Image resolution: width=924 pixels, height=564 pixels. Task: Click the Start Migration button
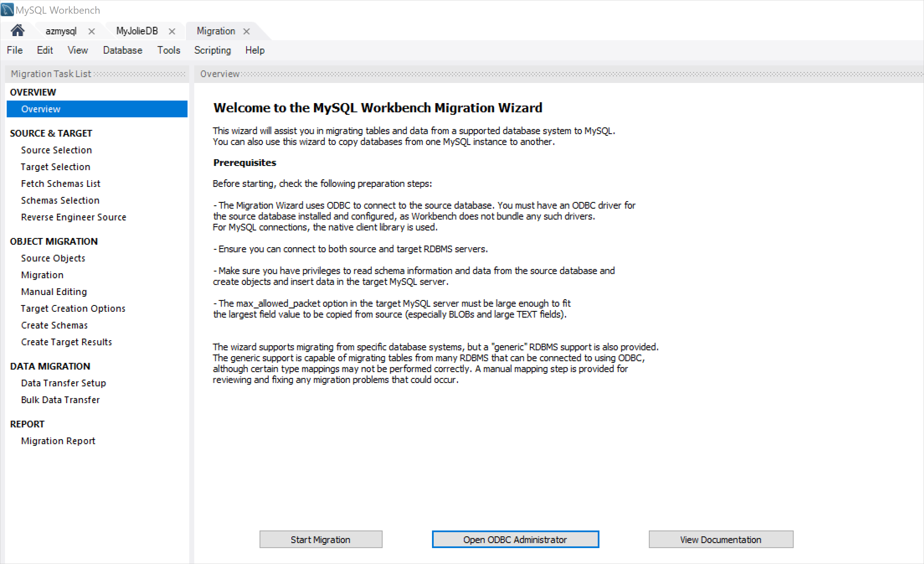(321, 540)
